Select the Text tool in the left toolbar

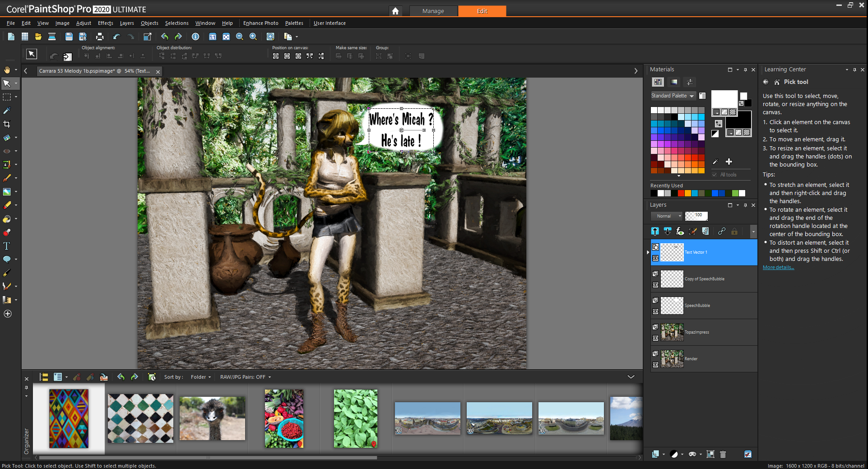click(7, 246)
